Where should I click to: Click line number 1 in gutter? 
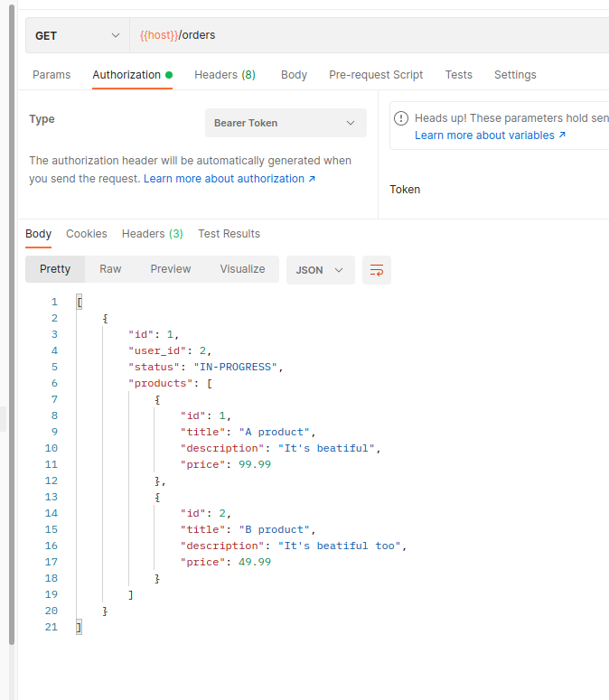coord(54,303)
